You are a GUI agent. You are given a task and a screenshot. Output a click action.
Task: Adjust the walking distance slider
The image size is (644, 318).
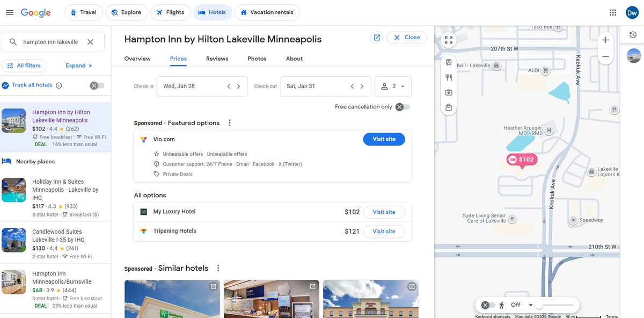[x=540, y=305]
